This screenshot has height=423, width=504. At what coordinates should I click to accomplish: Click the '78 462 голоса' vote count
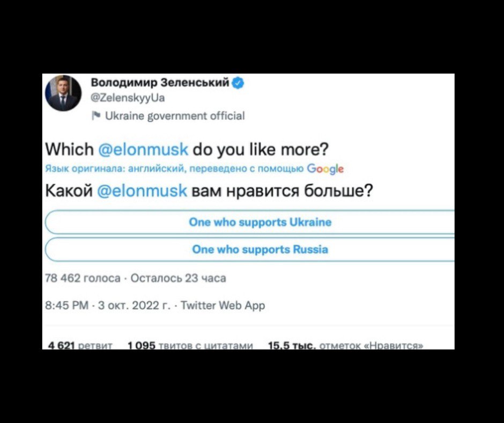tap(83, 278)
